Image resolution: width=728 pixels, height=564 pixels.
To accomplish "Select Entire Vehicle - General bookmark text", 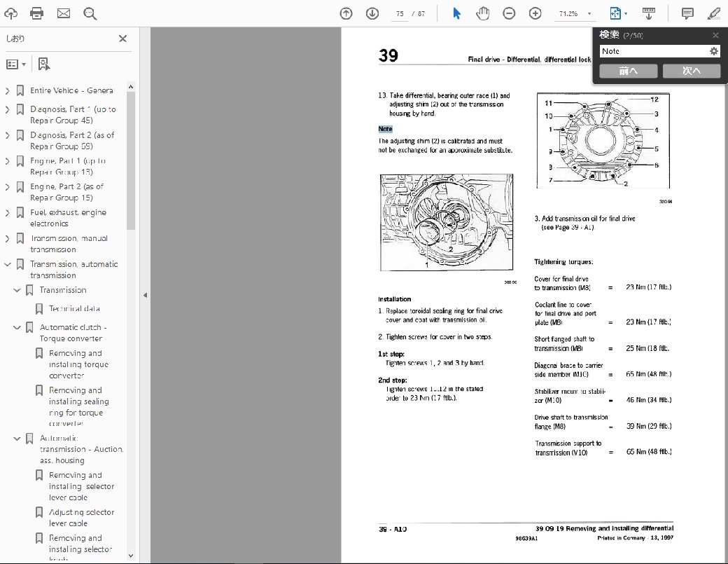I will 71,90.
